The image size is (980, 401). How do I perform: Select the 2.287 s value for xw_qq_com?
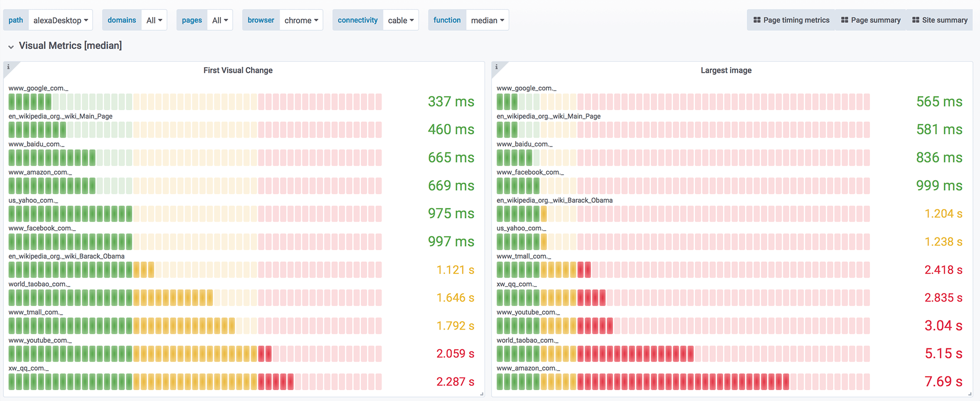click(x=455, y=382)
